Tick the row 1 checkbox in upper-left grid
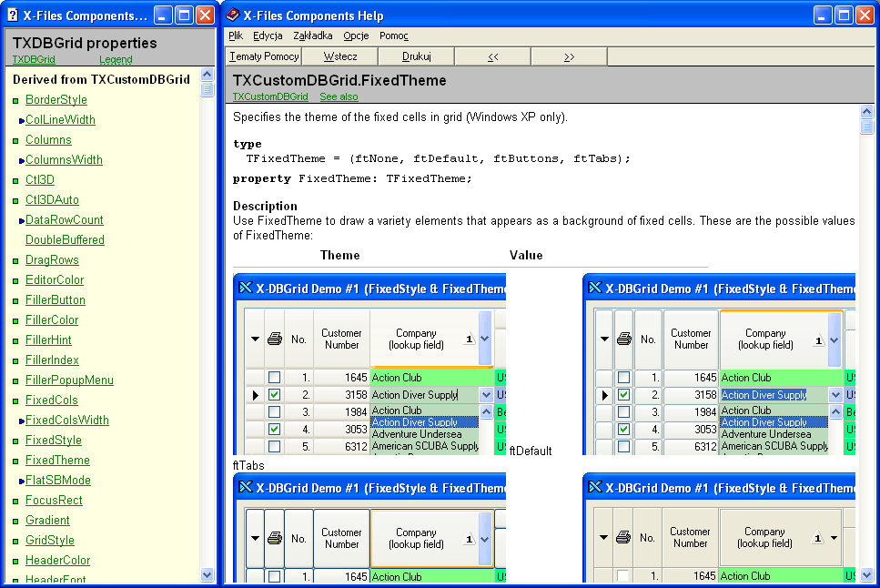 click(x=274, y=378)
